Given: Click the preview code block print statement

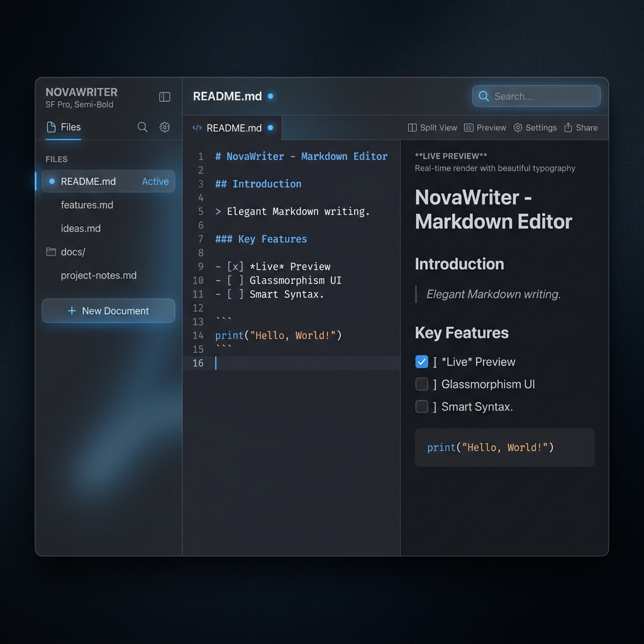Looking at the screenshot, I should 491,447.
